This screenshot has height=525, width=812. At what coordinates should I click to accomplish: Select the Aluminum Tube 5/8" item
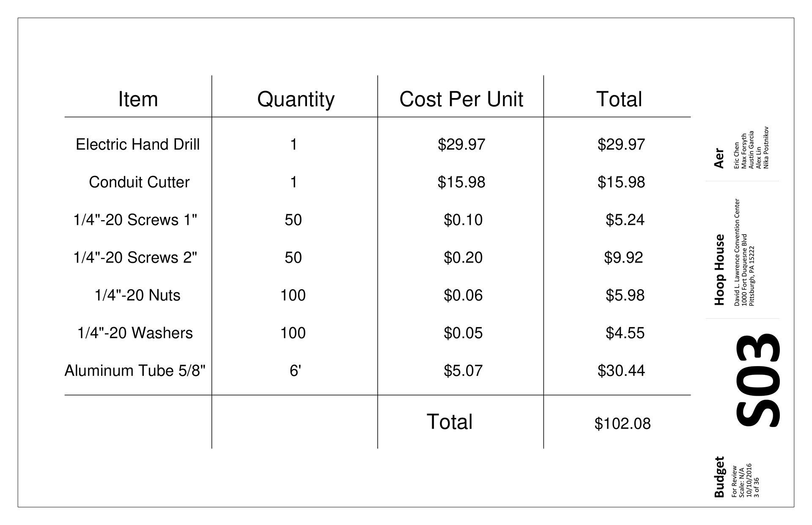pos(135,370)
